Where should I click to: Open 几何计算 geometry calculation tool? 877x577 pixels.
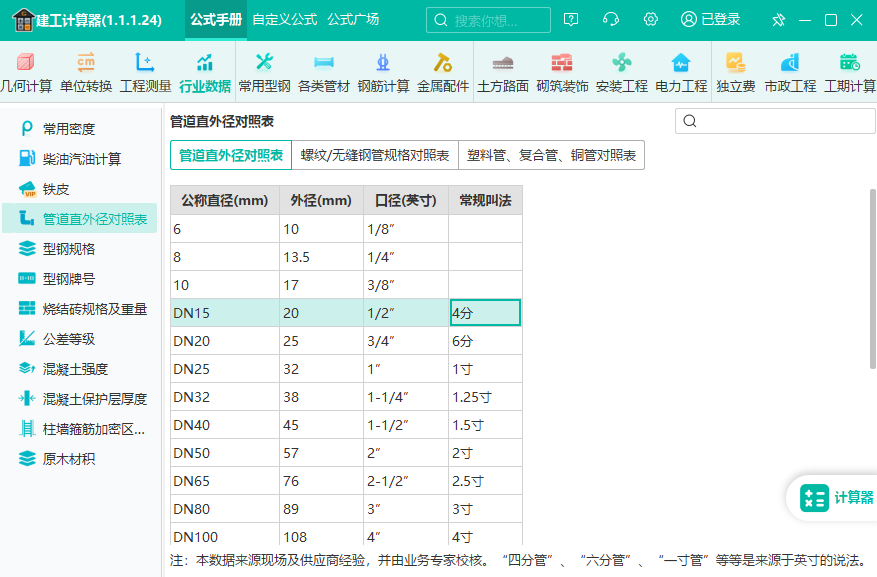[26, 73]
